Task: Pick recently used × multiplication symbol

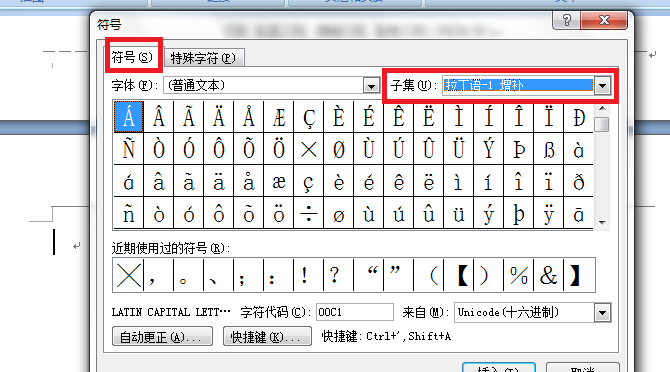Action: (x=129, y=275)
